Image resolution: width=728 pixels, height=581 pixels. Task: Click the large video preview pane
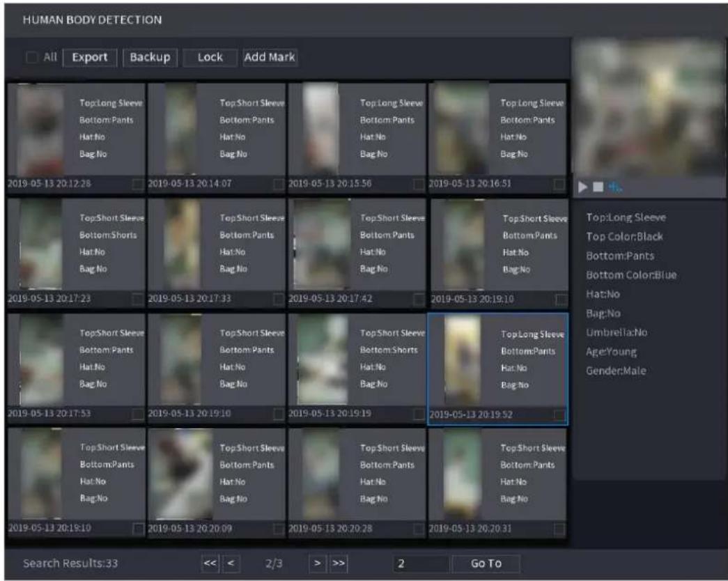click(x=648, y=108)
